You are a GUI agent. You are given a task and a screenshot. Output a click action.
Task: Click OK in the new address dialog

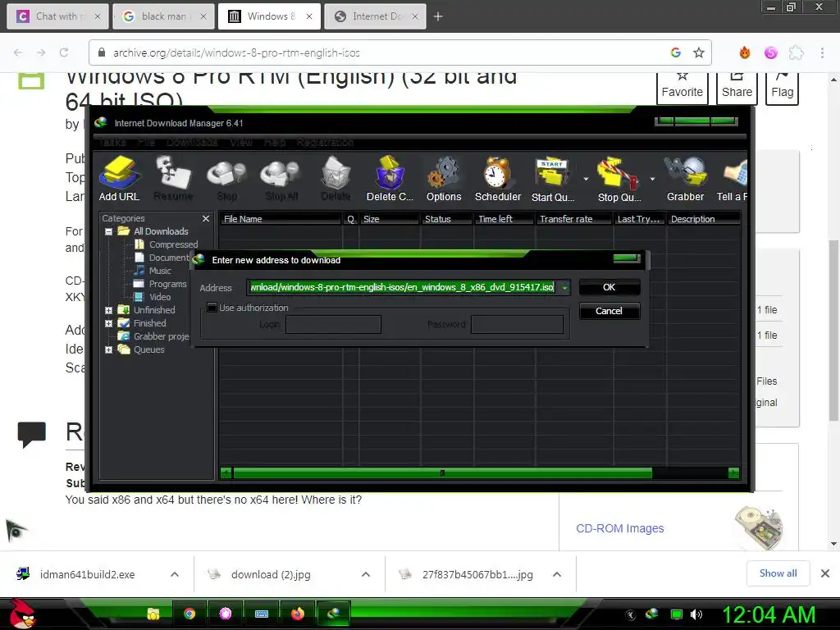pyautogui.click(x=609, y=287)
